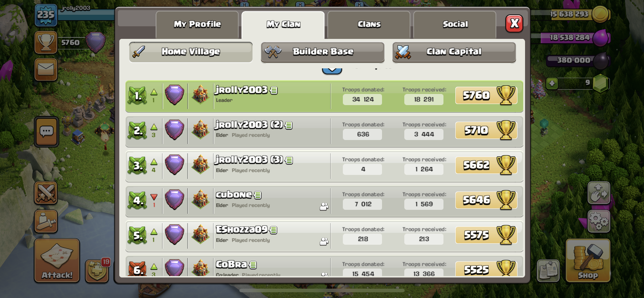Select the Home Village ranking button
Image resolution: width=644 pixels, height=298 pixels.
click(191, 52)
